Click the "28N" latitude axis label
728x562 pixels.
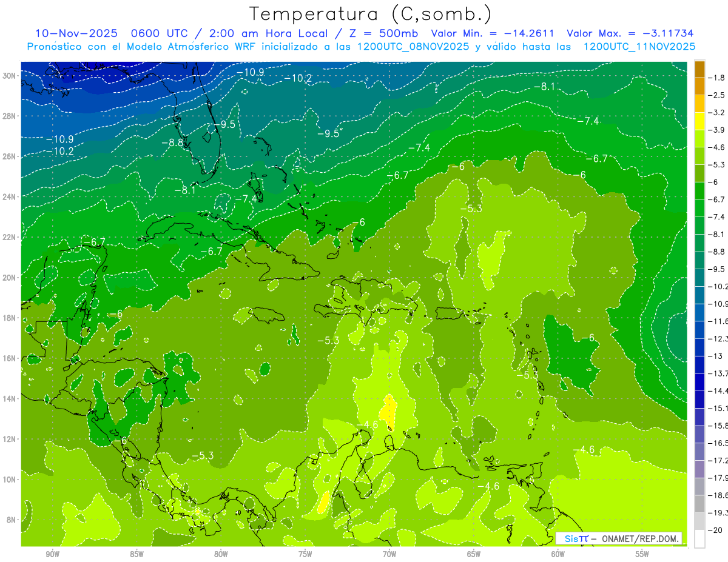(10, 116)
